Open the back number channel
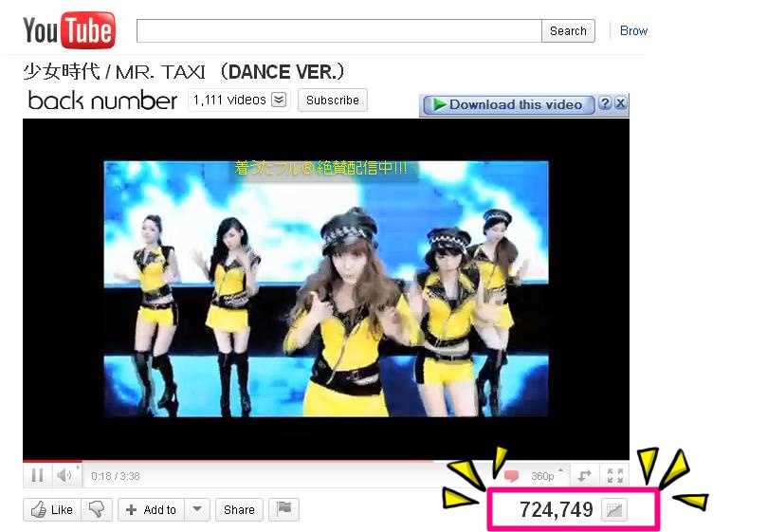 (102, 101)
